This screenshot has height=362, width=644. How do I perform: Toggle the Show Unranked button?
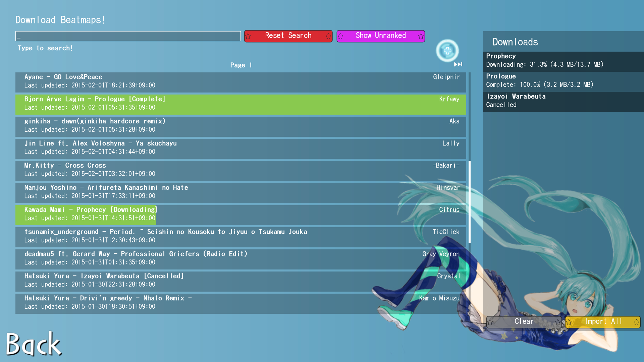(381, 36)
